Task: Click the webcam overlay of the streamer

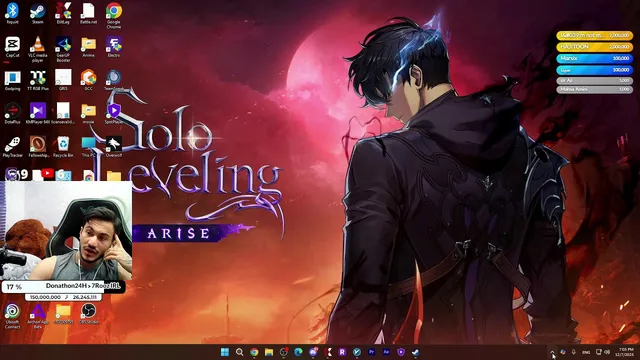Action: point(66,231)
